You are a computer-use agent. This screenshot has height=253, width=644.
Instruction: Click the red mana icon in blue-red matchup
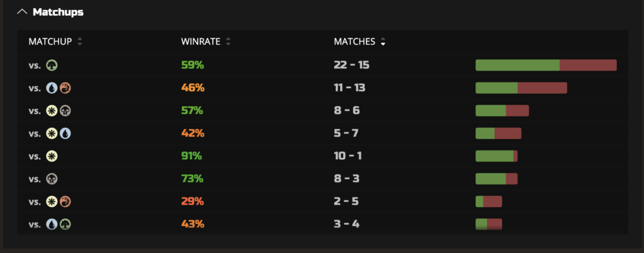click(65, 87)
